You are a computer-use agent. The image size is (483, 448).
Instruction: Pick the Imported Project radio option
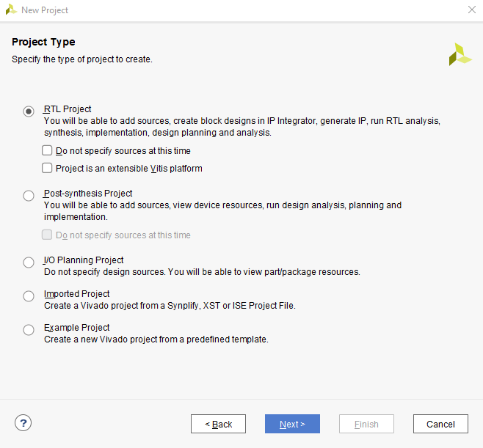click(x=29, y=296)
